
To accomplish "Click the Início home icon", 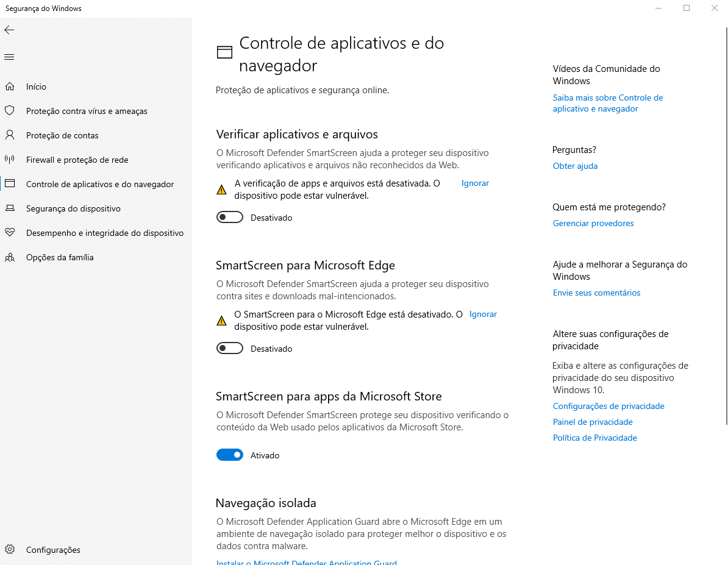I will click(x=10, y=87).
